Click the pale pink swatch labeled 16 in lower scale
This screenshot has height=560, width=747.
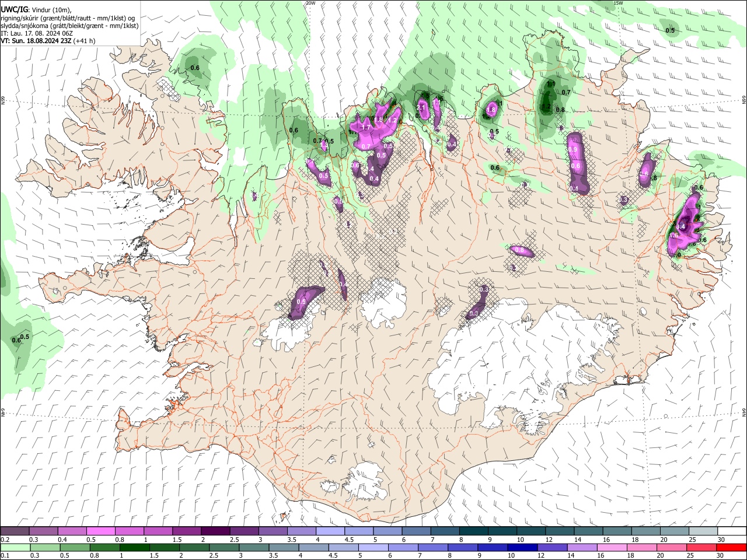point(612,547)
